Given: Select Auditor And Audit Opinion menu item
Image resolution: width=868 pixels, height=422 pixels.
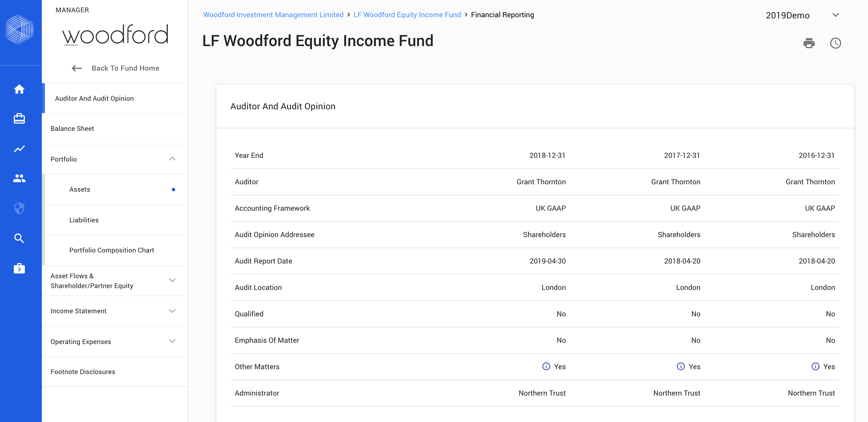Looking at the screenshot, I should tap(115, 98).
